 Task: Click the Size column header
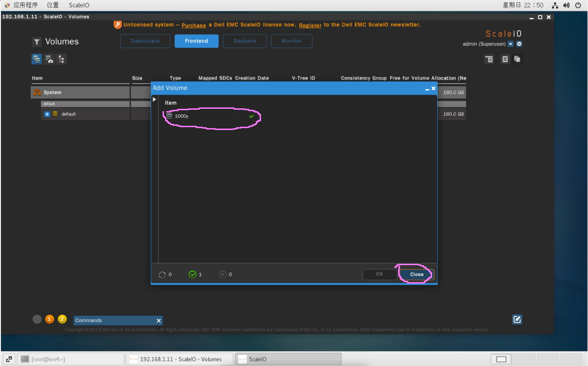(137, 78)
